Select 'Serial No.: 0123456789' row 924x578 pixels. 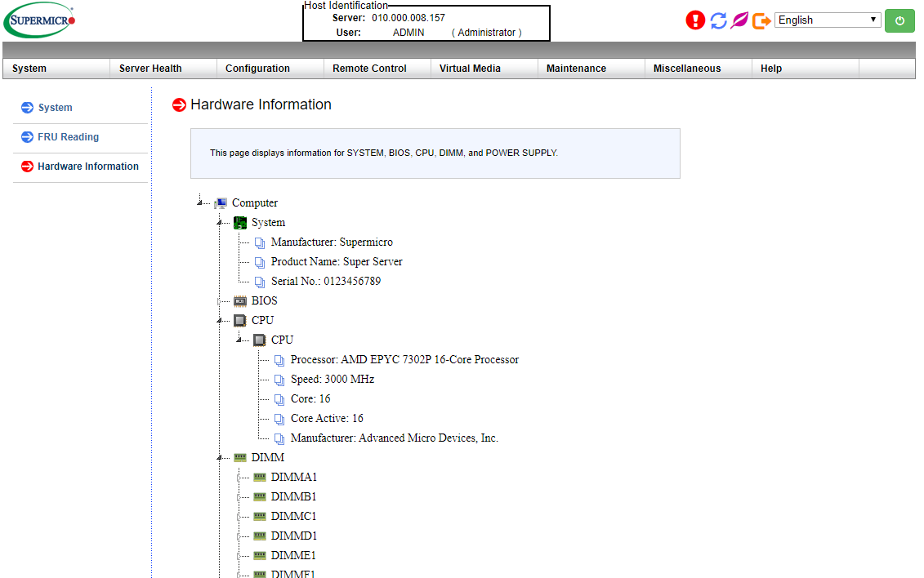pyautogui.click(x=326, y=281)
